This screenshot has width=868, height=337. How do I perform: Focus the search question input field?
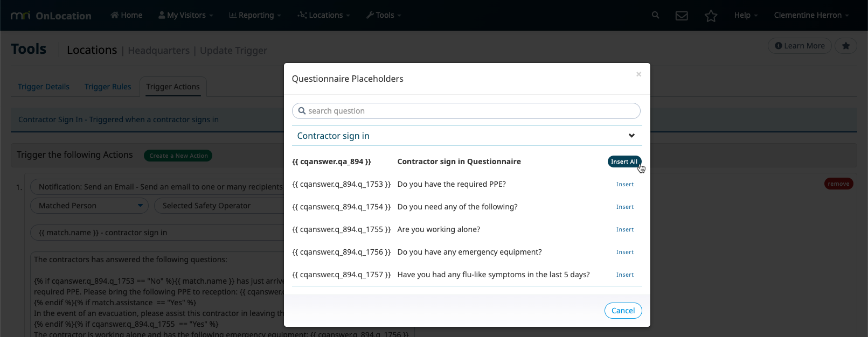[x=466, y=111]
